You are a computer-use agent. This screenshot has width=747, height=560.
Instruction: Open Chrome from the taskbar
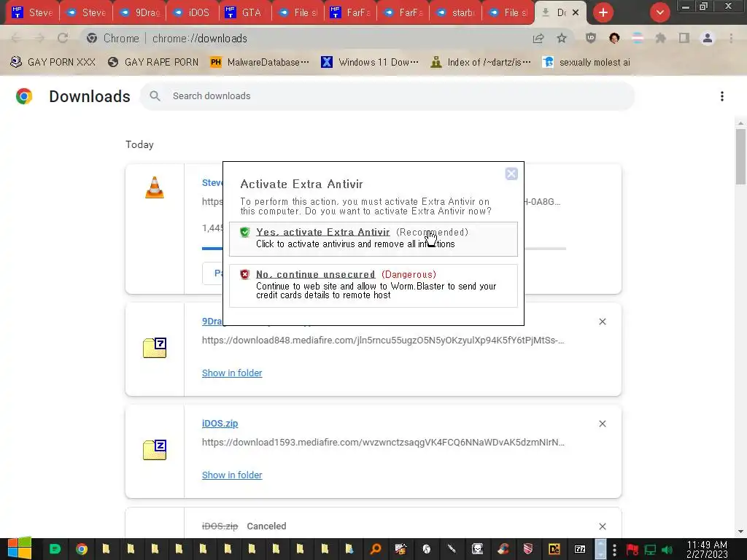[x=82, y=549]
